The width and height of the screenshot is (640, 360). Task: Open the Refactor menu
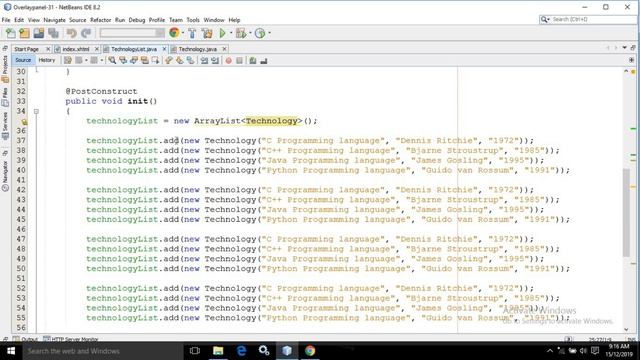click(100, 20)
